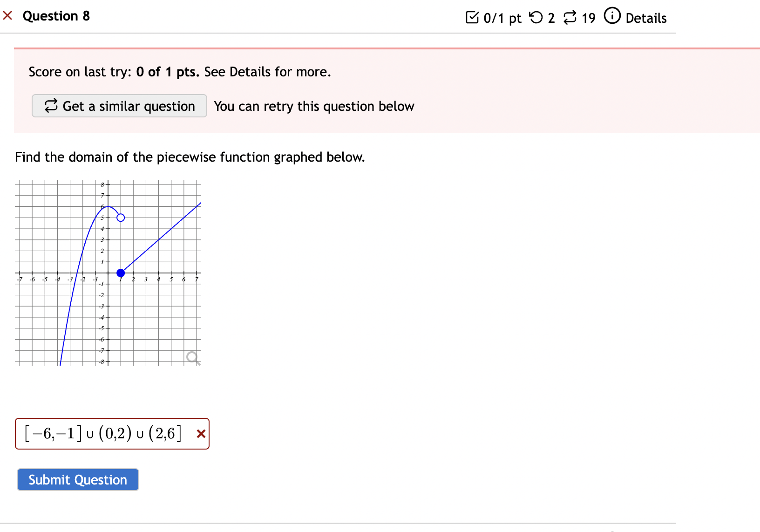Click Get a similar question

point(119,106)
